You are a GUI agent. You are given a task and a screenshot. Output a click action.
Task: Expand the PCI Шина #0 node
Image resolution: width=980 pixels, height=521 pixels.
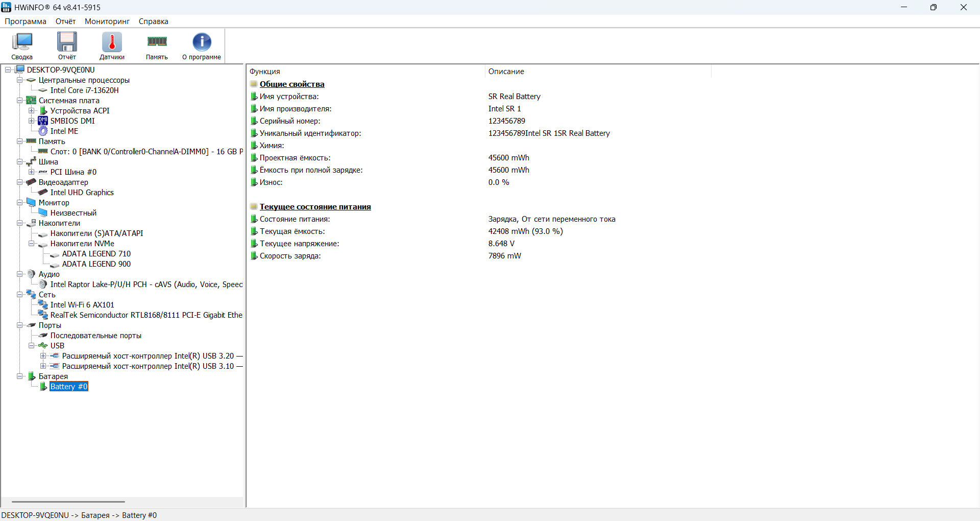31,172
